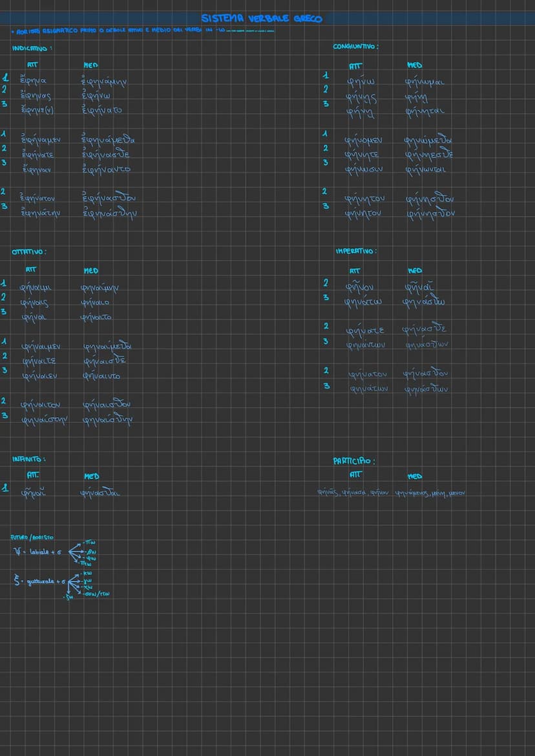
Task: Click the handwritten word ἔφηνα
Action: click(33, 81)
